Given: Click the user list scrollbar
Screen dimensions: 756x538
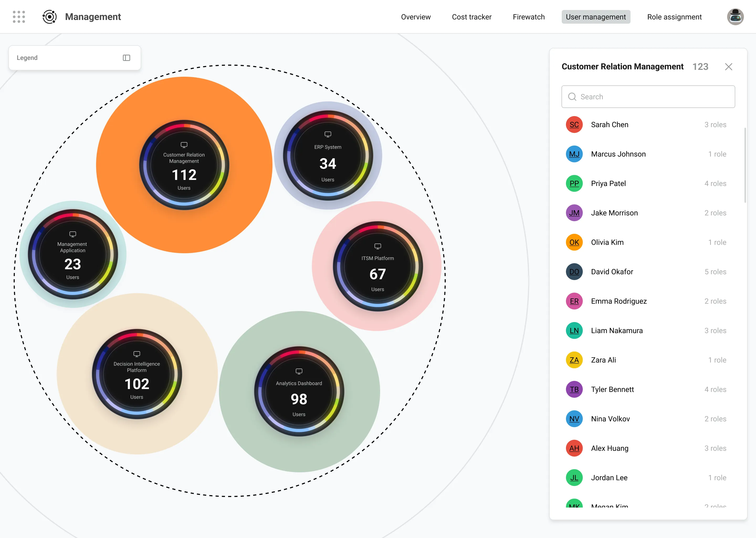Looking at the screenshot, I should coord(745,165).
